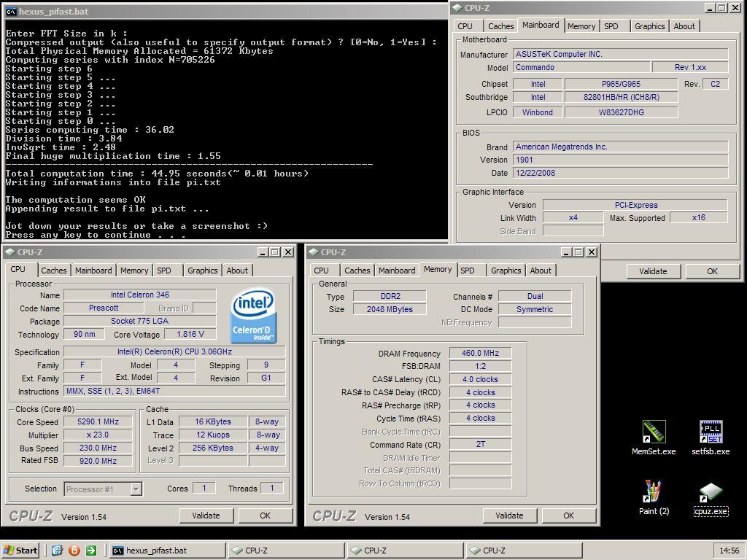This screenshot has height=560, width=747.
Task: Click the BIOS Date value 12/22/2008
Action: tap(620, 173)
